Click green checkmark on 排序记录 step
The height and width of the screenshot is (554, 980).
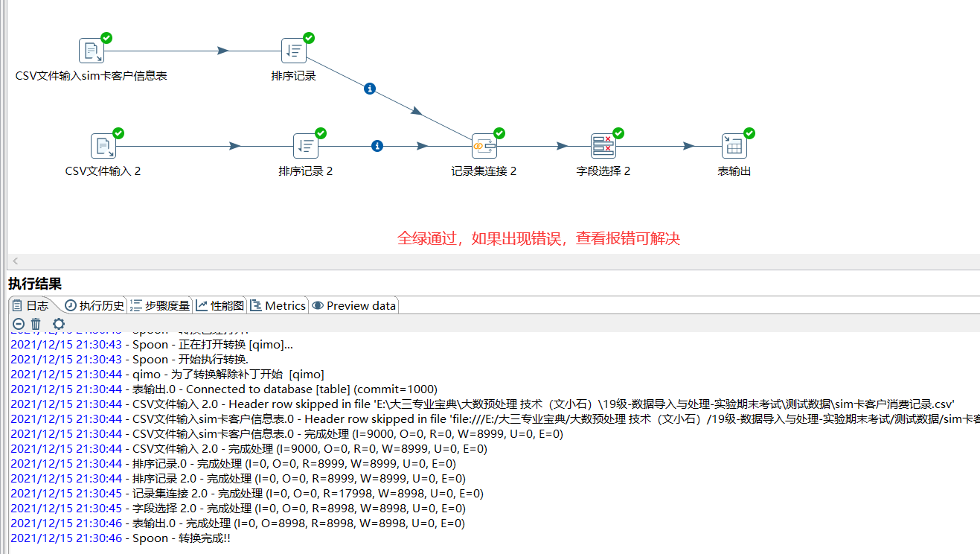tap(309, 38)
